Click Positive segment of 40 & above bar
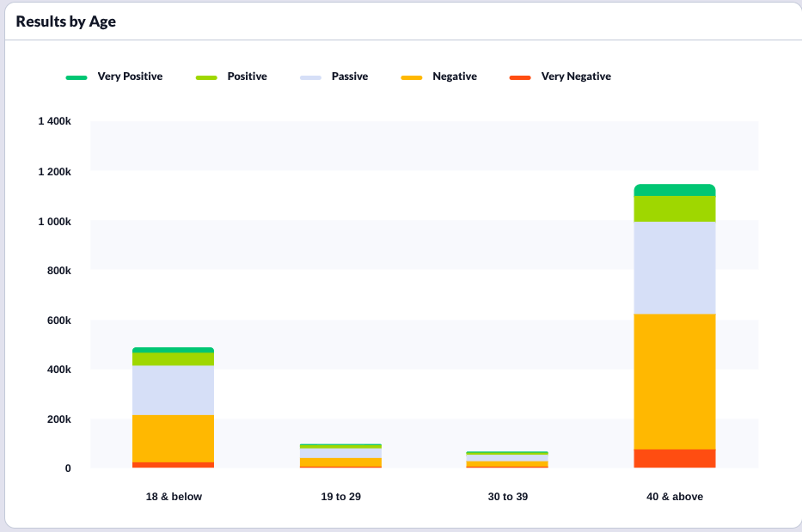 click(x=675, y=209)
